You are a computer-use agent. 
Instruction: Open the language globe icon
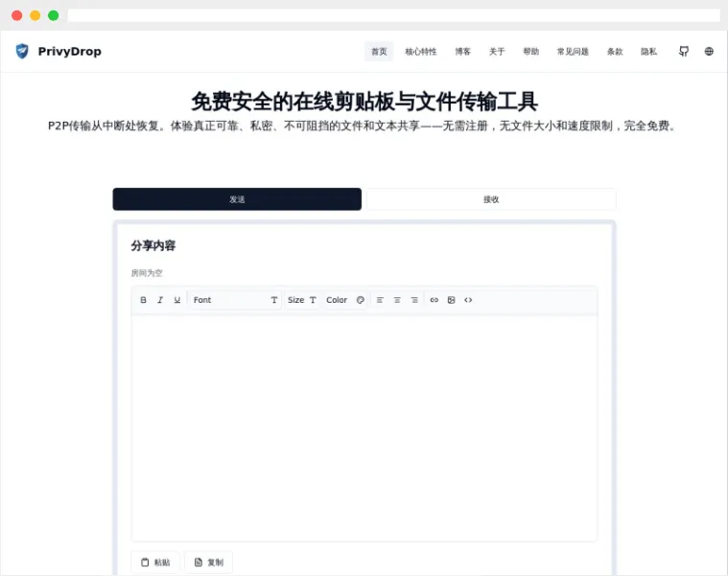[x=709, y=52]
